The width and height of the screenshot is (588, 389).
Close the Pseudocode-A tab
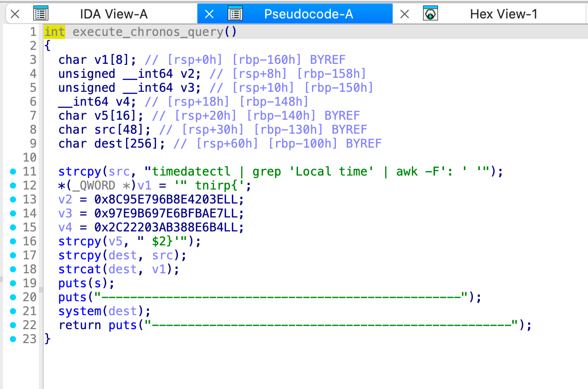(209, 14)
